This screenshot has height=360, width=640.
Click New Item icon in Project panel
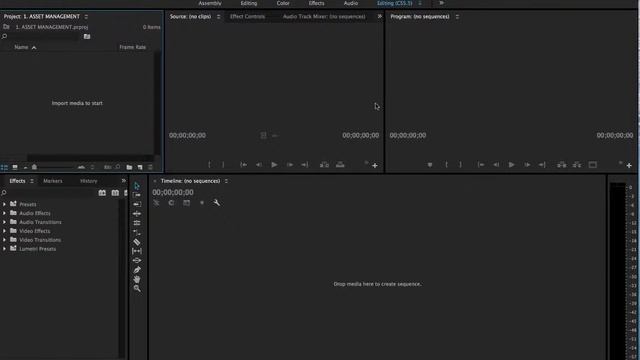pos(140,167)
